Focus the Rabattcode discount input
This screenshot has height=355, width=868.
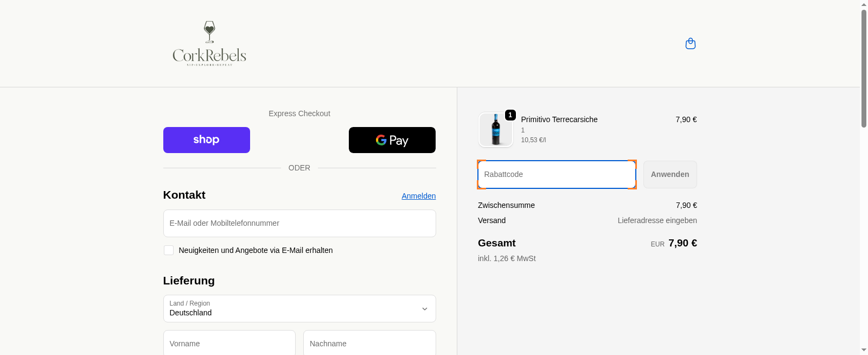click(x=556, y=174)
